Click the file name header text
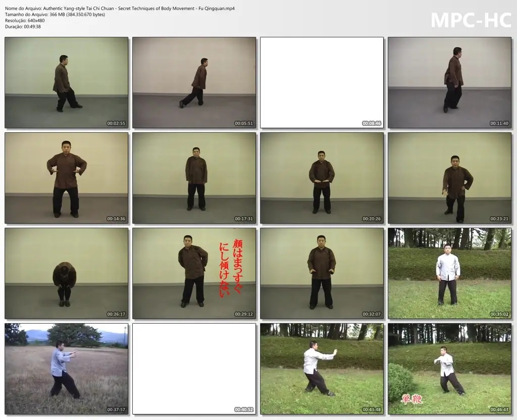517x420 pixels. point(120,9)
